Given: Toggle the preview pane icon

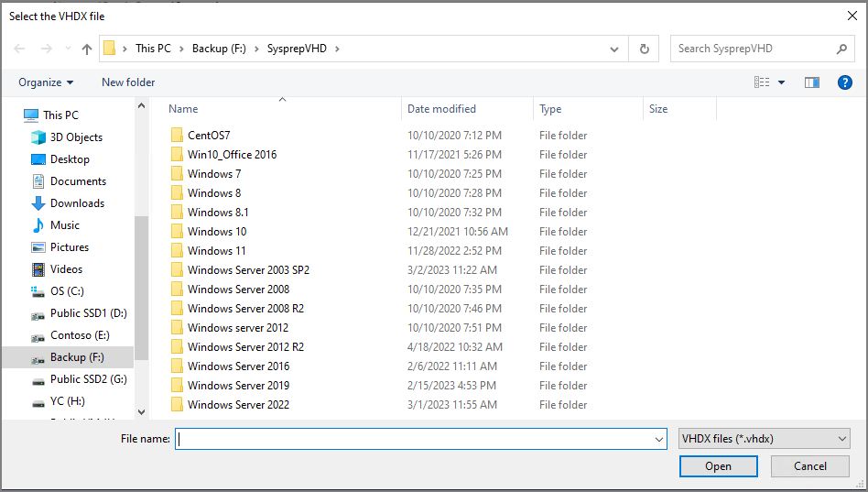Looking at the screenshot, I should coord(812,82).
